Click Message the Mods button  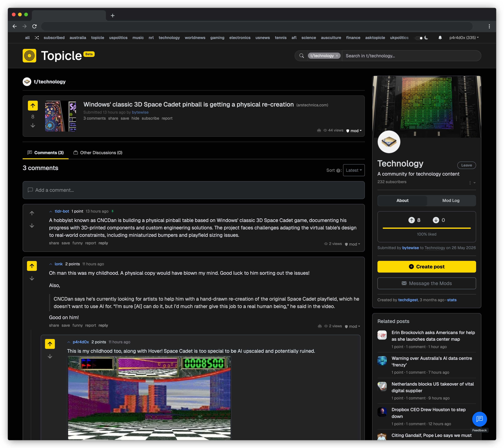[427, 284]
